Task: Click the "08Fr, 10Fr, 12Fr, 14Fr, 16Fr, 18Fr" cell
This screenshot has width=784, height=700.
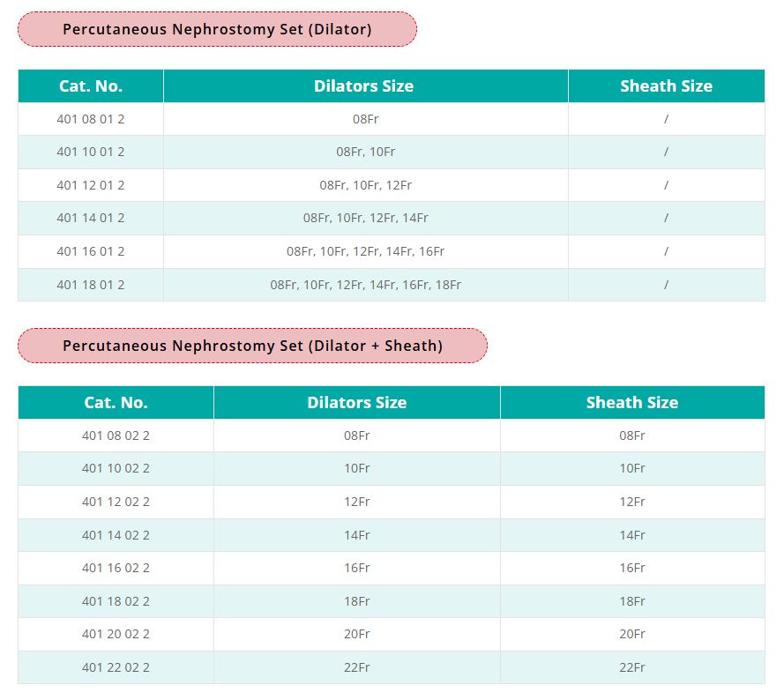Action: [x=365, y=285]
